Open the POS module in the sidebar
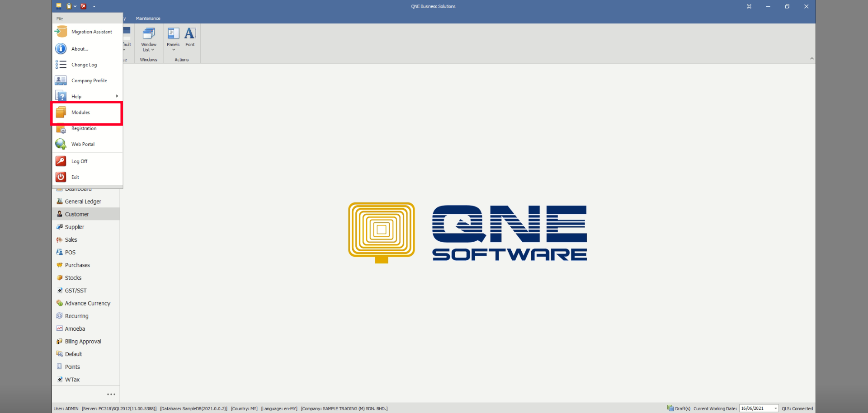868x413 pixels. pos(86,252)
